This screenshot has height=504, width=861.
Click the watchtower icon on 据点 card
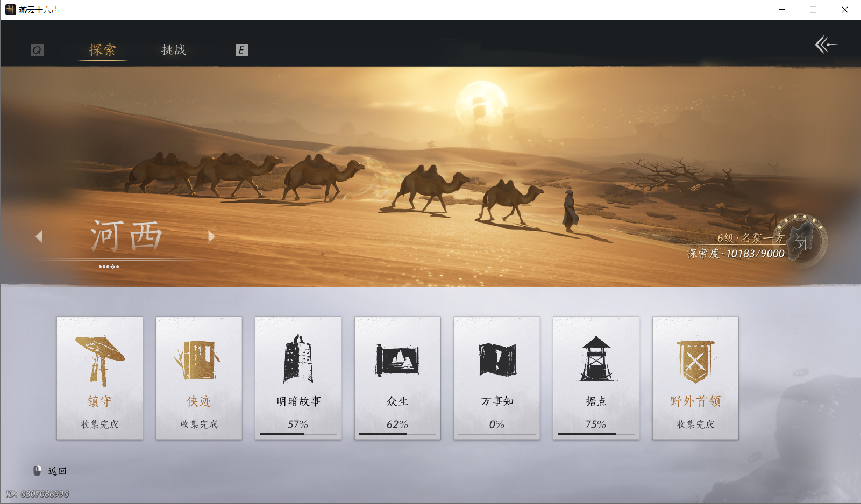[596, 358]
